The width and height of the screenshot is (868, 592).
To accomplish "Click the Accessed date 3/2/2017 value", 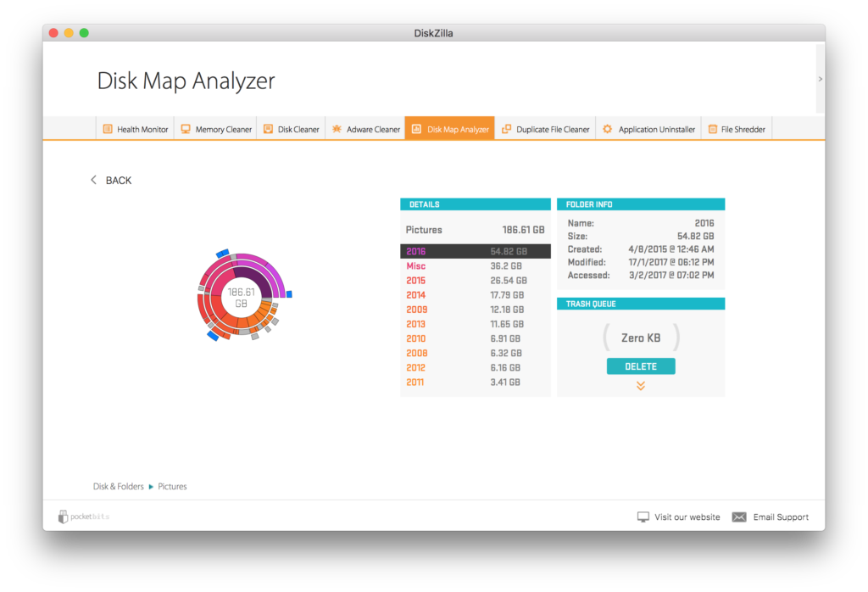I will pyautogui.click(x=671, y=276).
